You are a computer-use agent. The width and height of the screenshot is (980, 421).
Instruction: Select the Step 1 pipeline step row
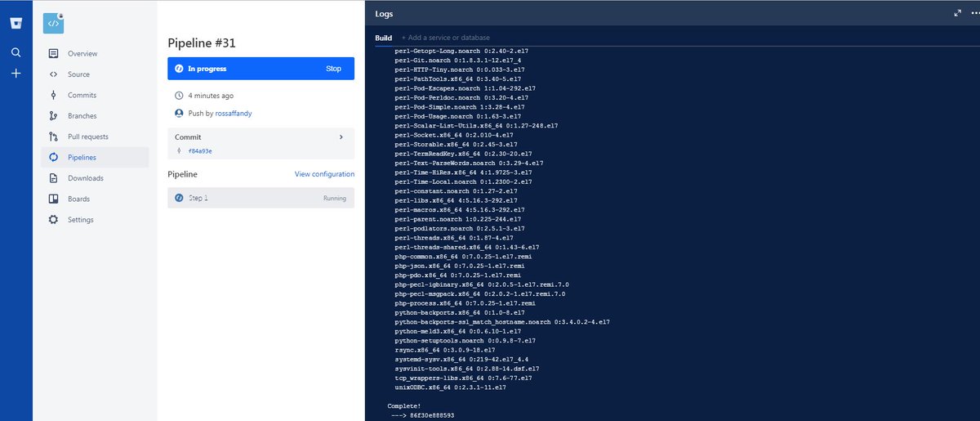point(261,198)
